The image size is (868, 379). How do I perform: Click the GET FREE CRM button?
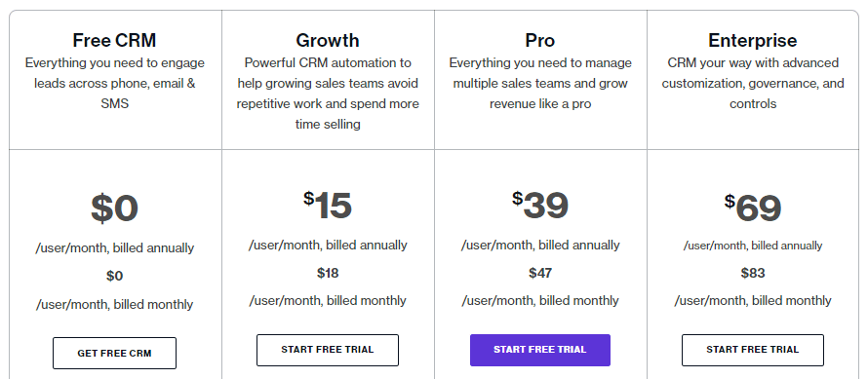[114, 353]
